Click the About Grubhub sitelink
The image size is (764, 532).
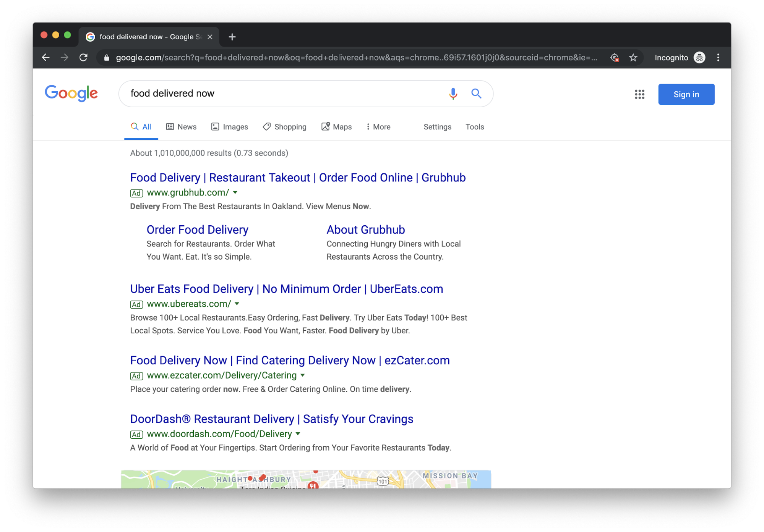coord(365,230)
